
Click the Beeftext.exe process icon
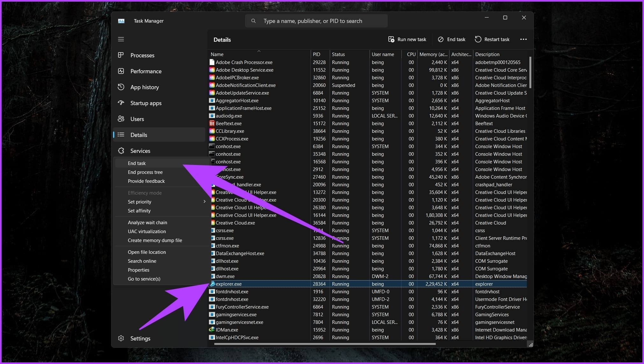pos(212,123)
